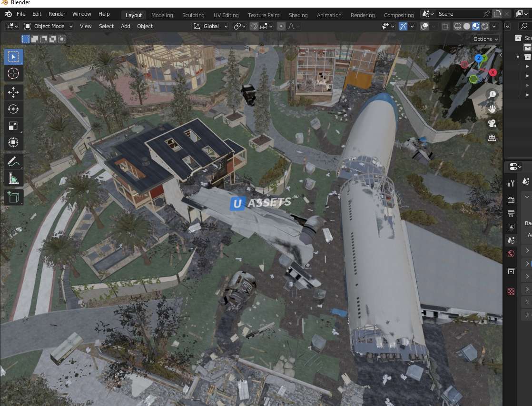532x406 pixels.
Task: Open Scene properties tab
Action: point(511,240)
